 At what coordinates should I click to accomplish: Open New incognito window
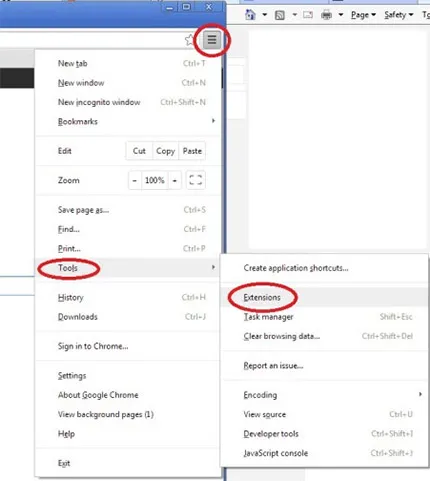tap(128, 102)
